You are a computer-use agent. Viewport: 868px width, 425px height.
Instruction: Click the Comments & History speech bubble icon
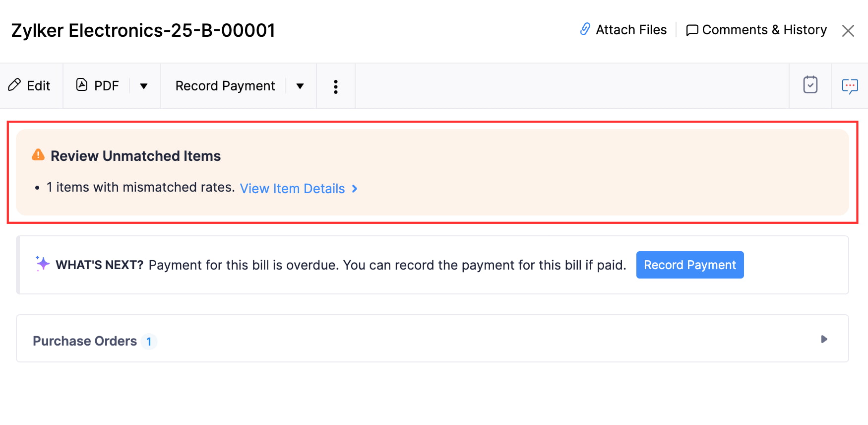tap(692, 30)
